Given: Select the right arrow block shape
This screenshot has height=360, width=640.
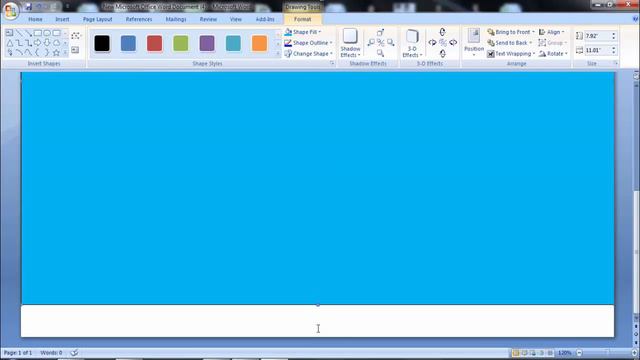Looking at the screenshot, I should (38, 42).
